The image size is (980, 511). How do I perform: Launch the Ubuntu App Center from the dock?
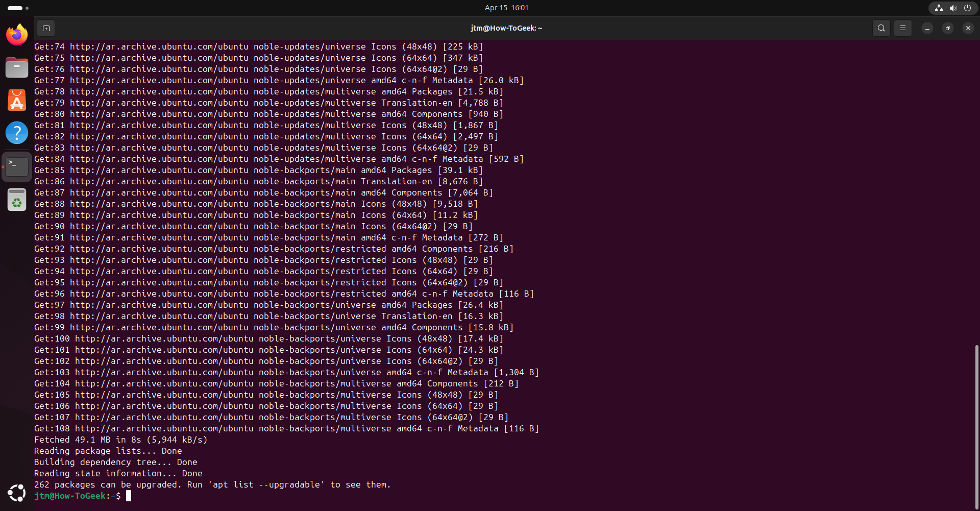pos(16,100)
